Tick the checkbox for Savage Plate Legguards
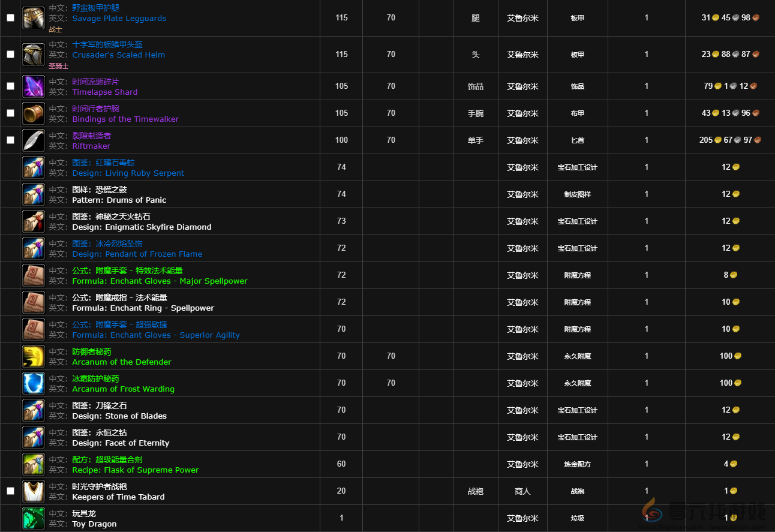The height and width of the screenshot is (532, 775). coord(10,18)
